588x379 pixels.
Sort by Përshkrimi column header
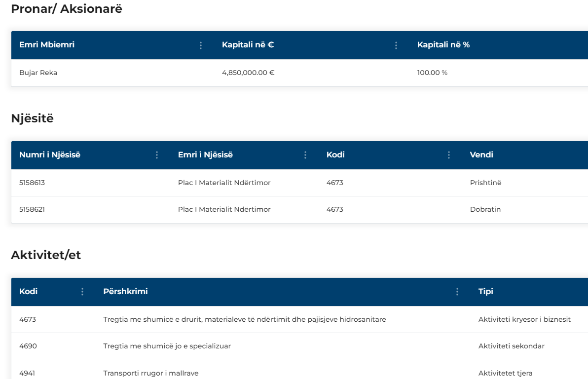point(125,292)
